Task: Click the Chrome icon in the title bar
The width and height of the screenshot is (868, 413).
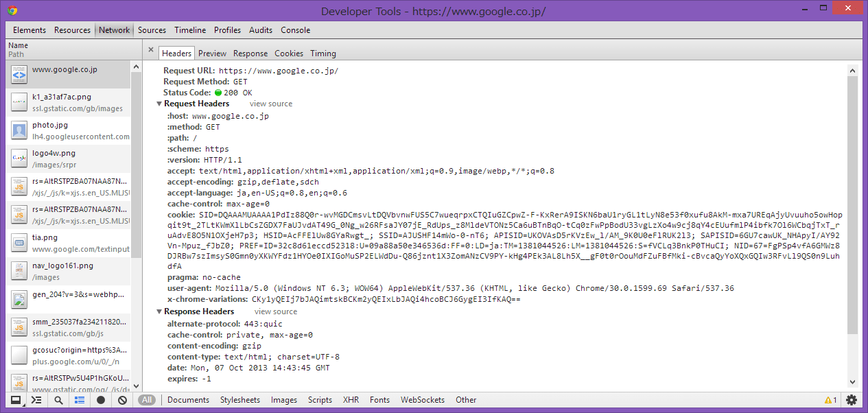Action: pos(13,11)
